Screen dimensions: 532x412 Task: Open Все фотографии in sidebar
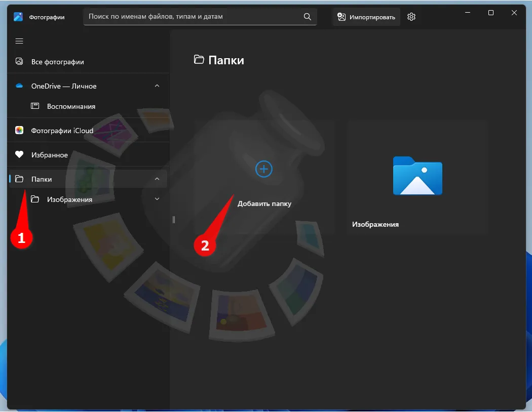[57, 62]
